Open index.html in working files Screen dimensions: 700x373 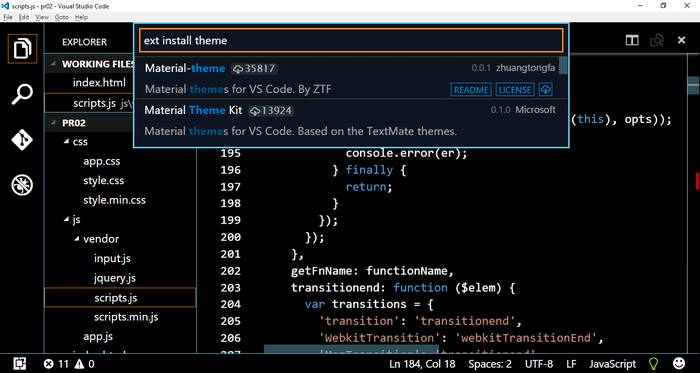pos(99,83)
